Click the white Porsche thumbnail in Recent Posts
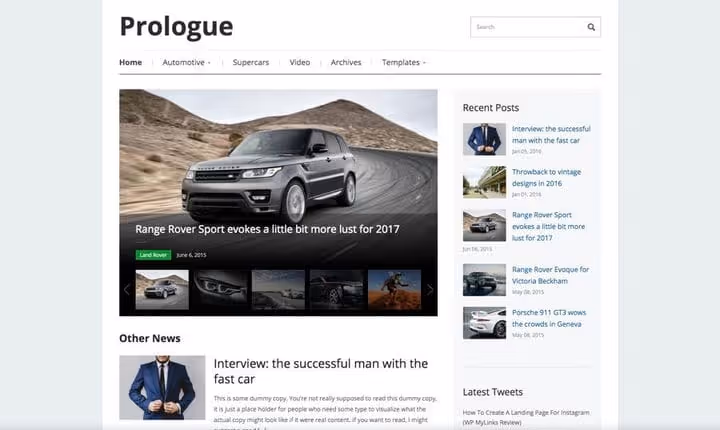 coord(484,322)
